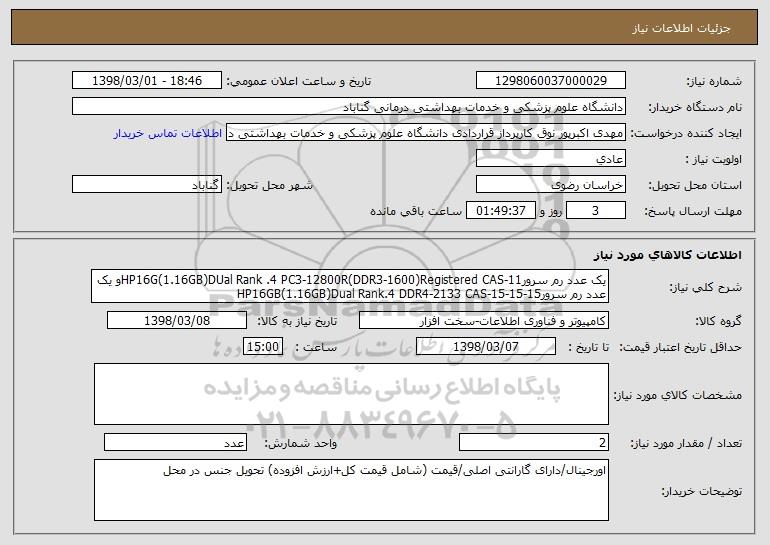This screenshot has height=545, width=770.
Task: Select the label تاریخ و ساعت اعلان عمومی
Action: (x=299, y=81)
